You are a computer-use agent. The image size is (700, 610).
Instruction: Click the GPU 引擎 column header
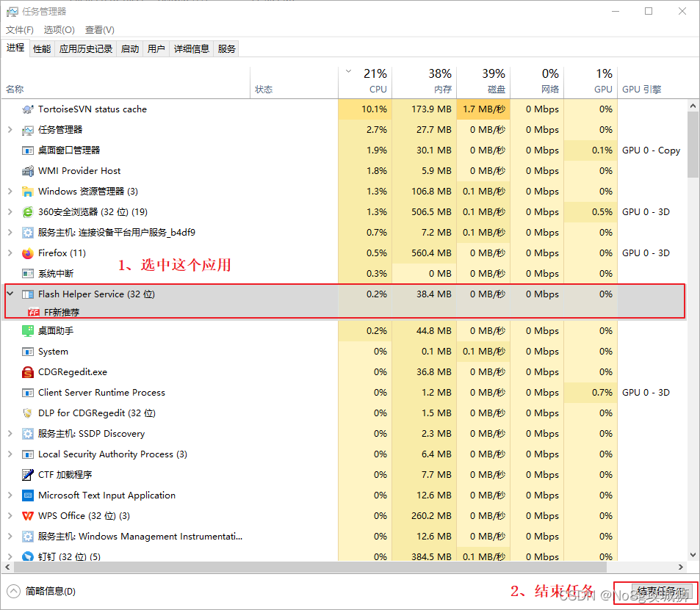tap(652, 82)
